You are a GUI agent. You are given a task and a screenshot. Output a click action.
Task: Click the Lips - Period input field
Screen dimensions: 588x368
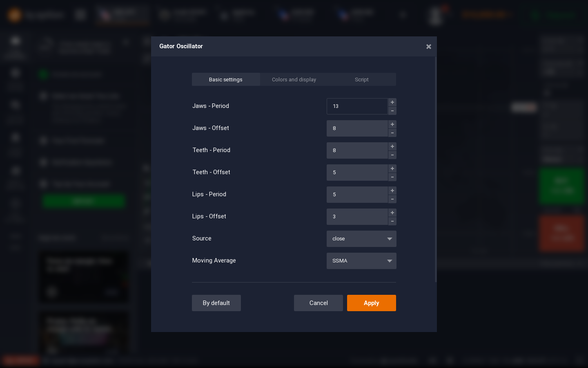pyautogui.click(x=357, y=195)
